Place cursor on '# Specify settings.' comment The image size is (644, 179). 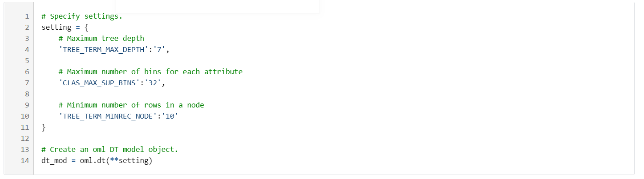[x=82, y=16]
